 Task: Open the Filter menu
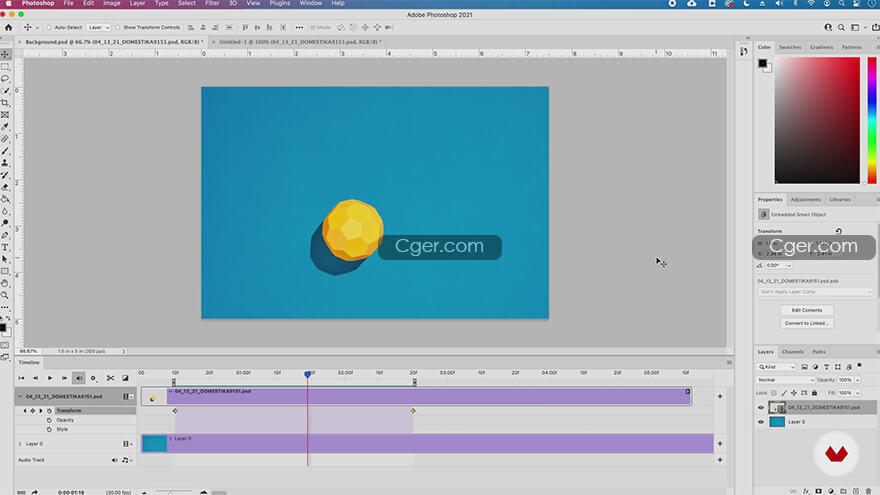[x=212, y=3]
